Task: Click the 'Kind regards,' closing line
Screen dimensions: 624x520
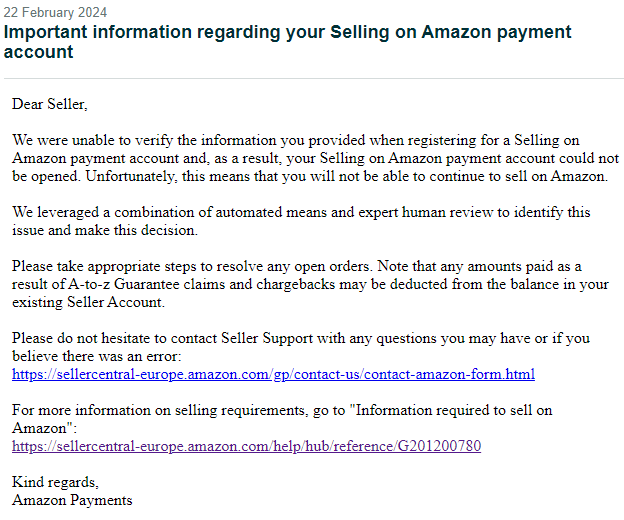Action: (55, 482)
